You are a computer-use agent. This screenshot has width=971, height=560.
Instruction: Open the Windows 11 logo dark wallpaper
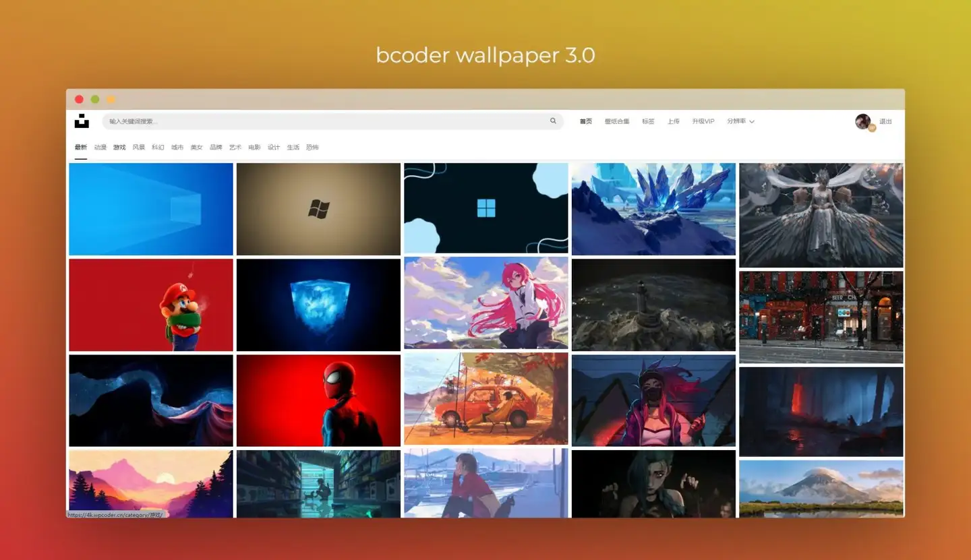point(486,208)
